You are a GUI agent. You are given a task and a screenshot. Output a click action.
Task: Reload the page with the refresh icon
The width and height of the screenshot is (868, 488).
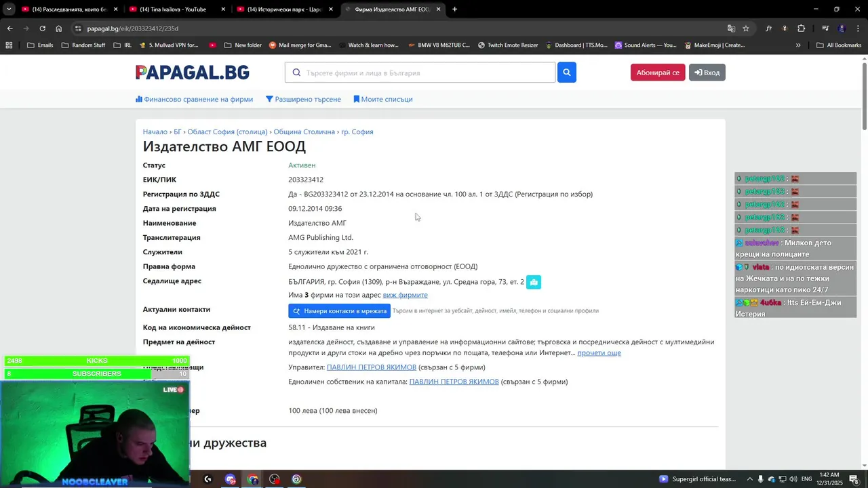(42, 28)
